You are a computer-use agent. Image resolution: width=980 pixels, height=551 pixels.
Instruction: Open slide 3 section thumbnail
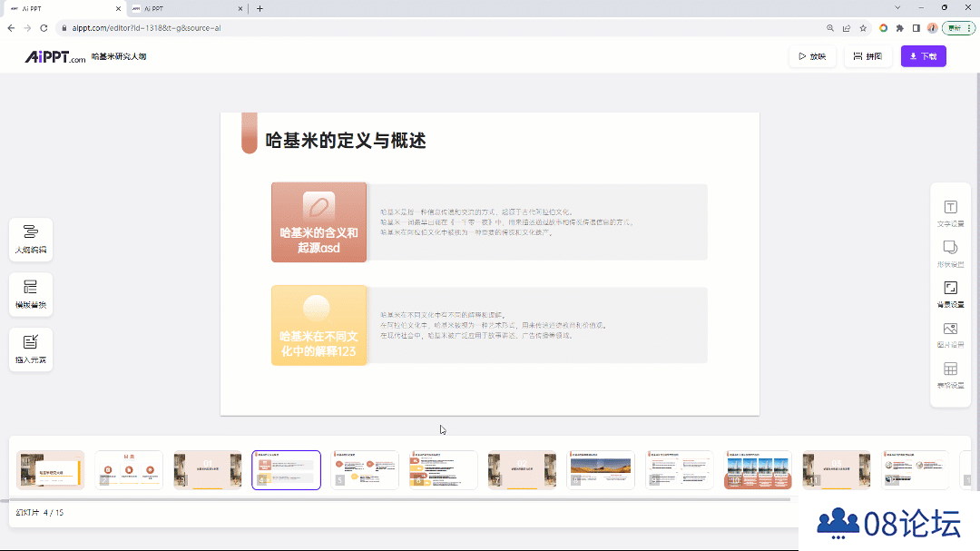tap(208, 469)
